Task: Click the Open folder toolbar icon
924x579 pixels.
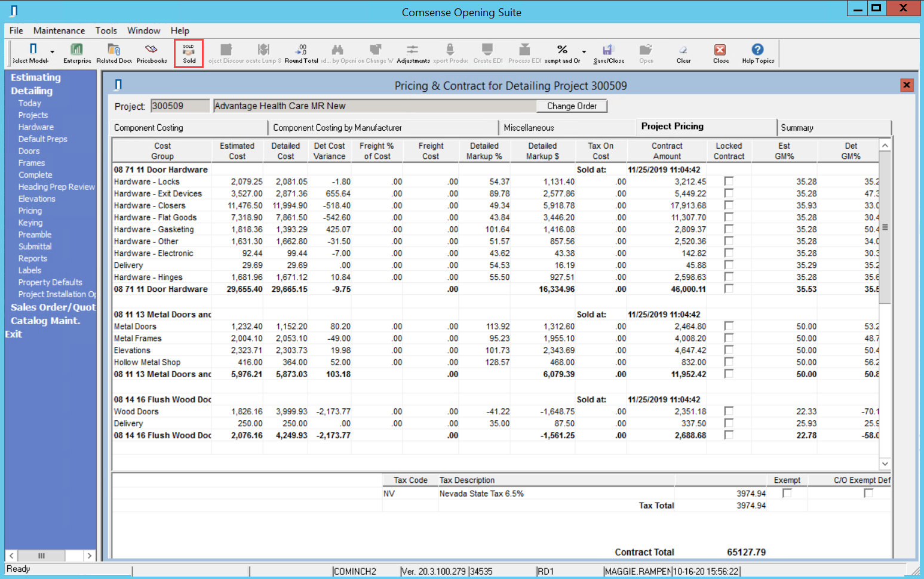Action: [x=646, y=53]
